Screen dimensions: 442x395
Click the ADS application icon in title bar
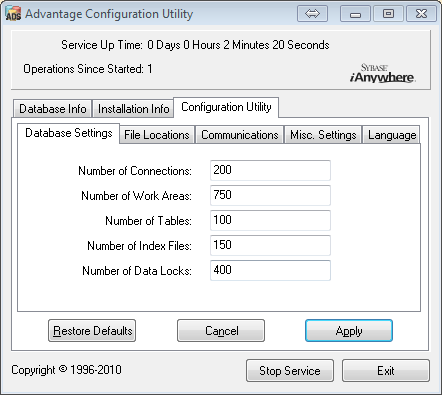click(13, 14)
